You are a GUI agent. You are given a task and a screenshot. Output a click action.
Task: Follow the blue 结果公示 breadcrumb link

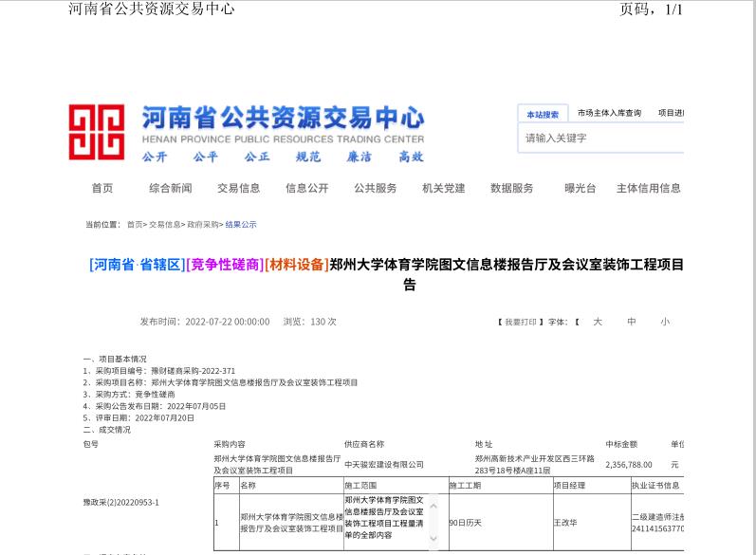241,224
